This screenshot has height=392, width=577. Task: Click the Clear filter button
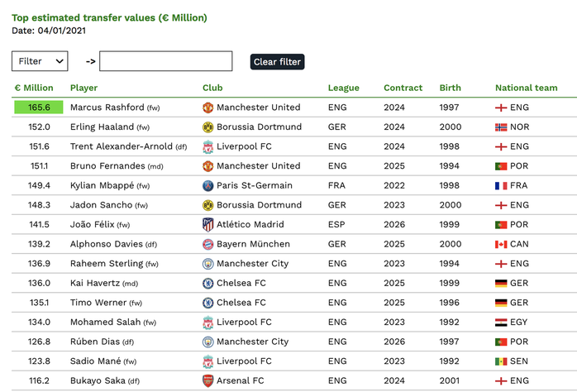tap(277, 62)
